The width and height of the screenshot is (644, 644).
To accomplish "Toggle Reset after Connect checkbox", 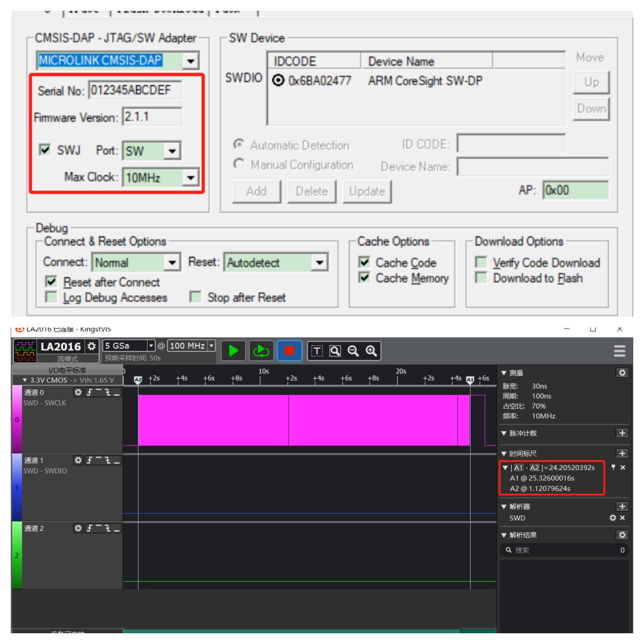I will 51,282.
